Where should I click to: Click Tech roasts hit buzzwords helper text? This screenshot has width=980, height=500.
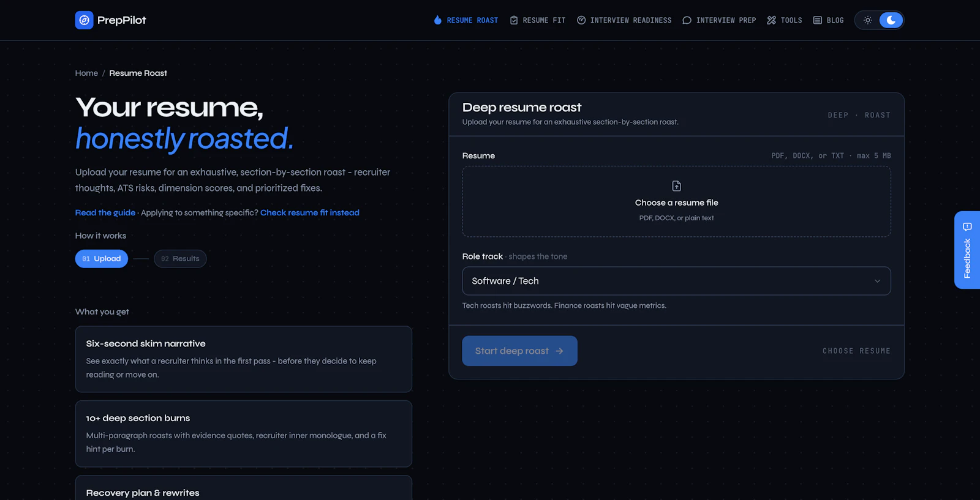pos(564,305)
